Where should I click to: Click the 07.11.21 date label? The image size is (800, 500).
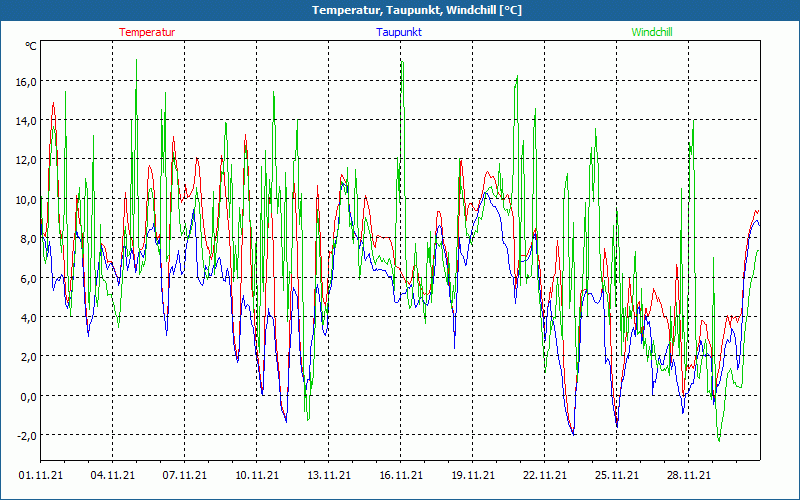pos(185,475)
